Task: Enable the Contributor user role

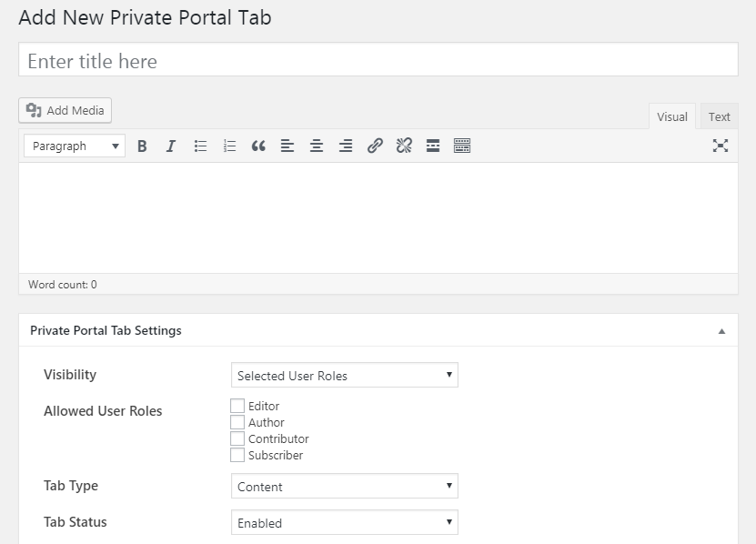Action: (237, 438)
